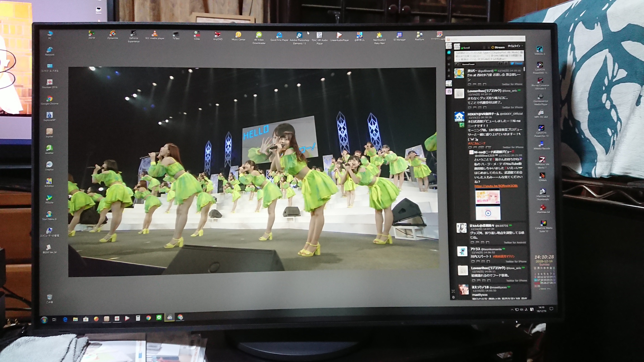
Task: Open the home timeline icon in Joytter sidebar
Action: coord(449,52)
